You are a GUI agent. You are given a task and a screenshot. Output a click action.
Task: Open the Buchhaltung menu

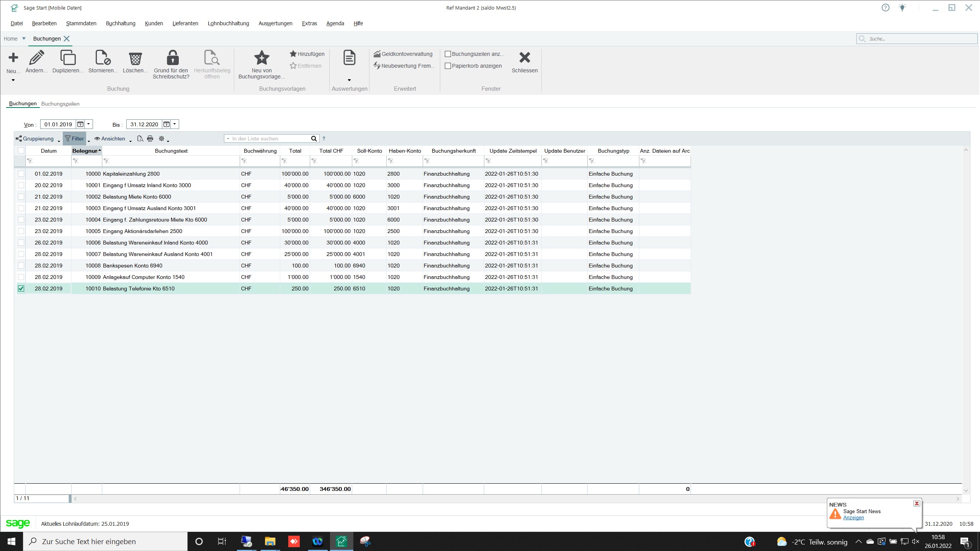(120, 23)
